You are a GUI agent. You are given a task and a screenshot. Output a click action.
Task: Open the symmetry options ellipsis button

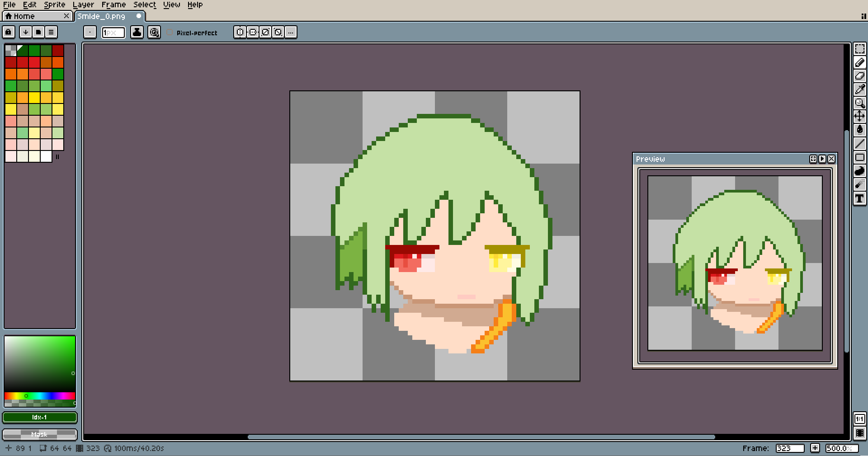(291, 32)
